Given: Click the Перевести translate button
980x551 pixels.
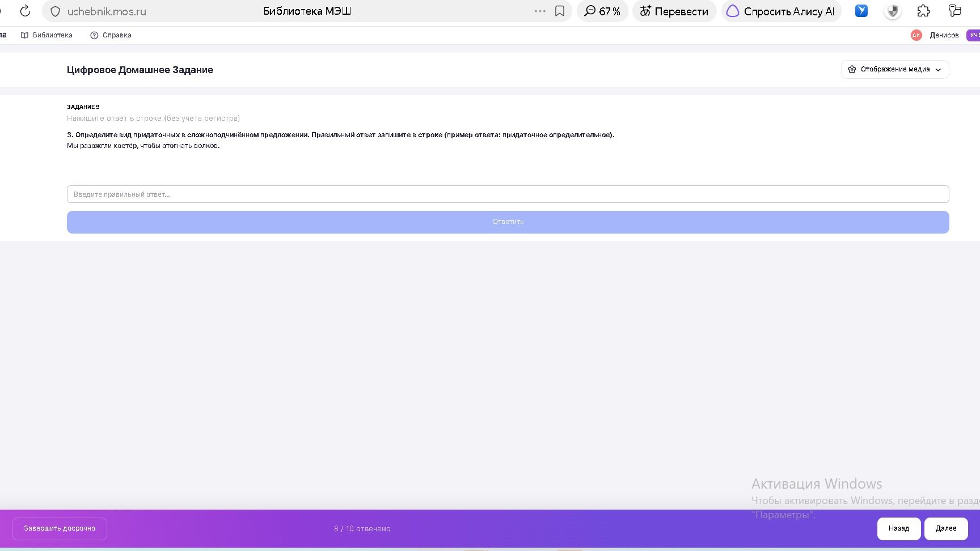Looking at the screenshot, I should click(x=674, y=11).
